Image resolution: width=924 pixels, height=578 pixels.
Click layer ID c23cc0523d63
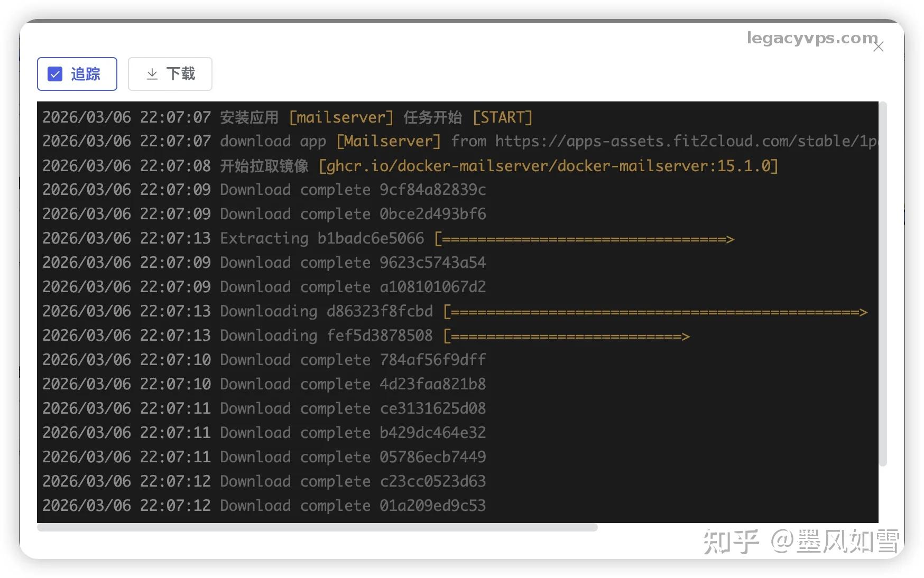click(x=432, y=482)
